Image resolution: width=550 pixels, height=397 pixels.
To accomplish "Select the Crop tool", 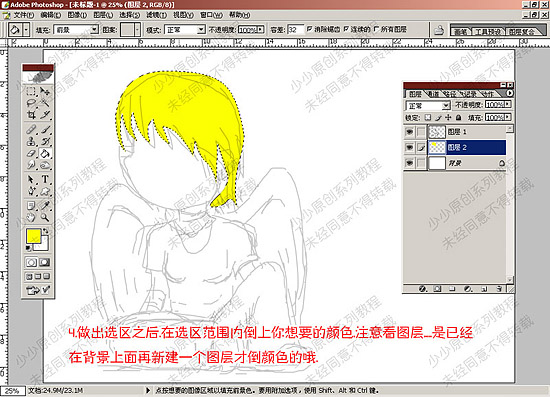I will click(32, 114).
